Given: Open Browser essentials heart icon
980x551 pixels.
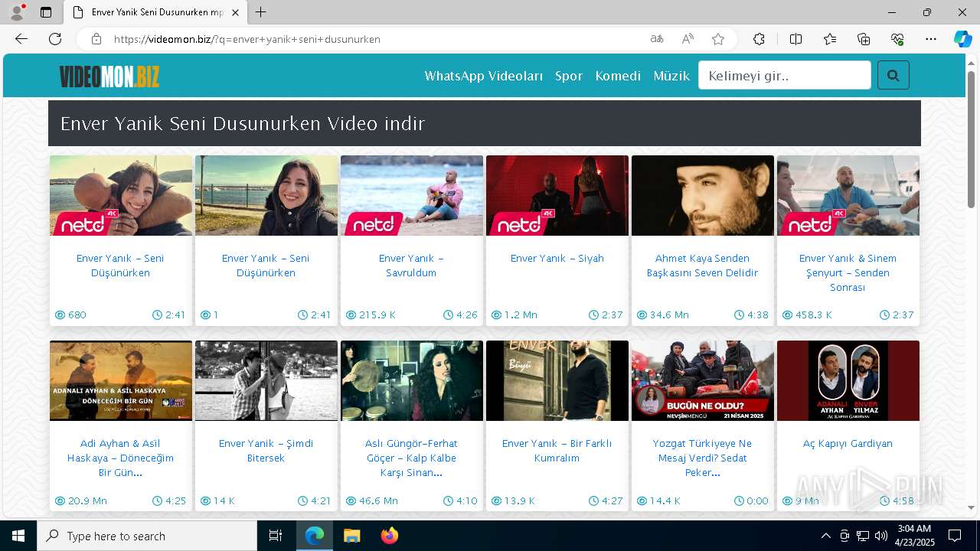Looking at the screenshot, I should 897,39.
